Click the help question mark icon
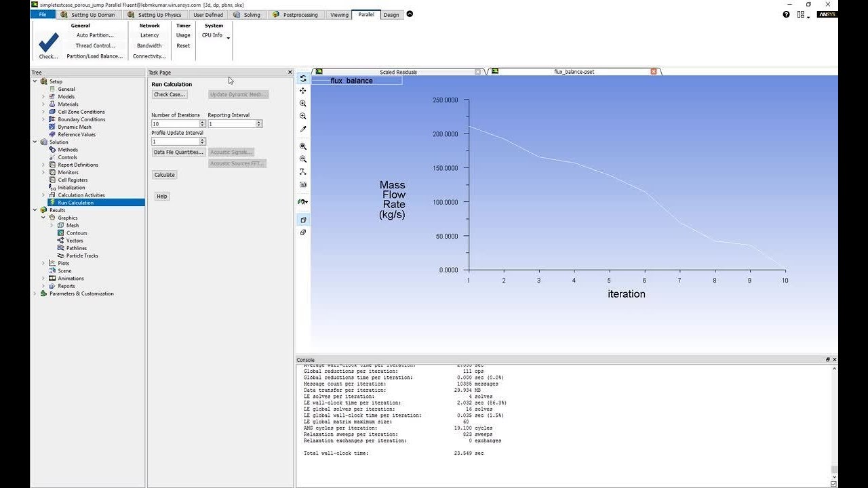This screenshot has height=488, width=868. tap(786, 14)
